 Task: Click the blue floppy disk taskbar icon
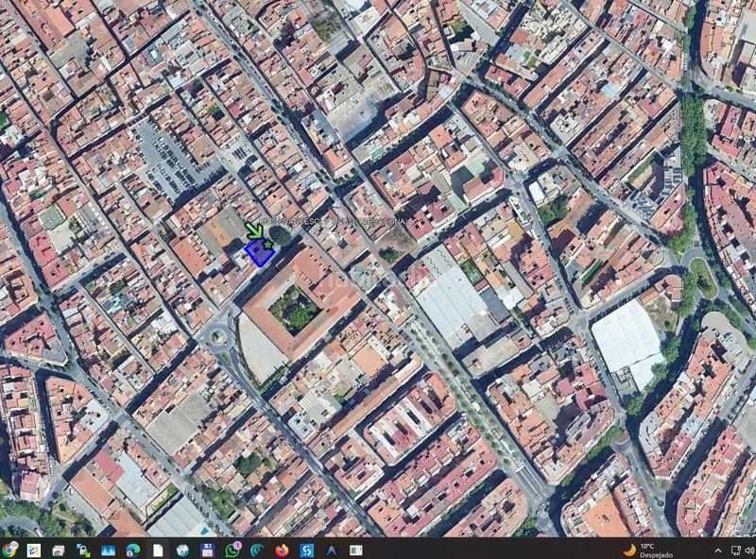click(207, 550)
